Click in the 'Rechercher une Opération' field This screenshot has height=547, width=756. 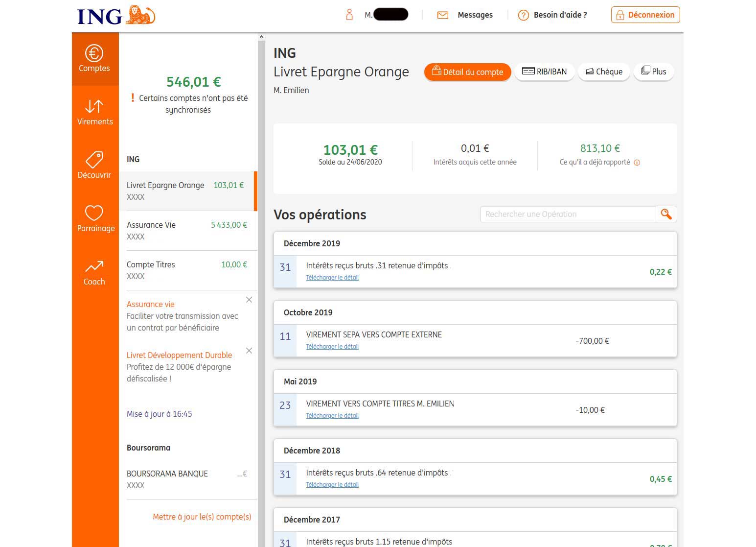point(568,214)
